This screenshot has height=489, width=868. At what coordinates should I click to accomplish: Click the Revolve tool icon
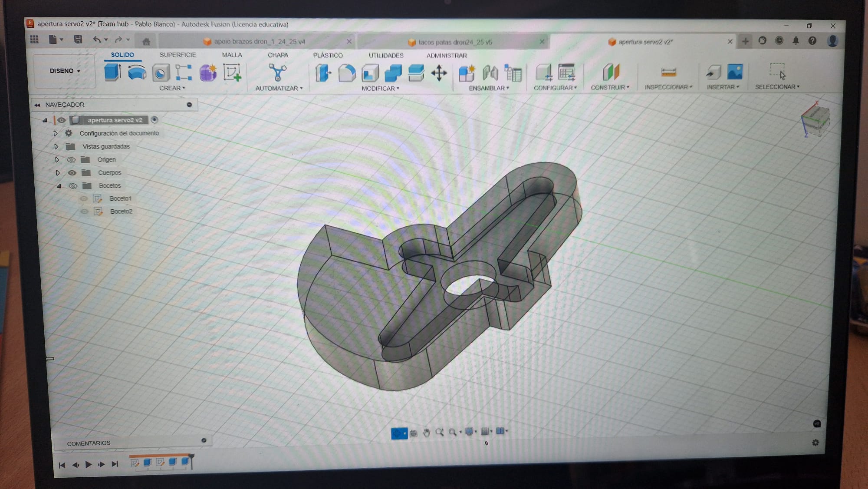coord(137,73)
